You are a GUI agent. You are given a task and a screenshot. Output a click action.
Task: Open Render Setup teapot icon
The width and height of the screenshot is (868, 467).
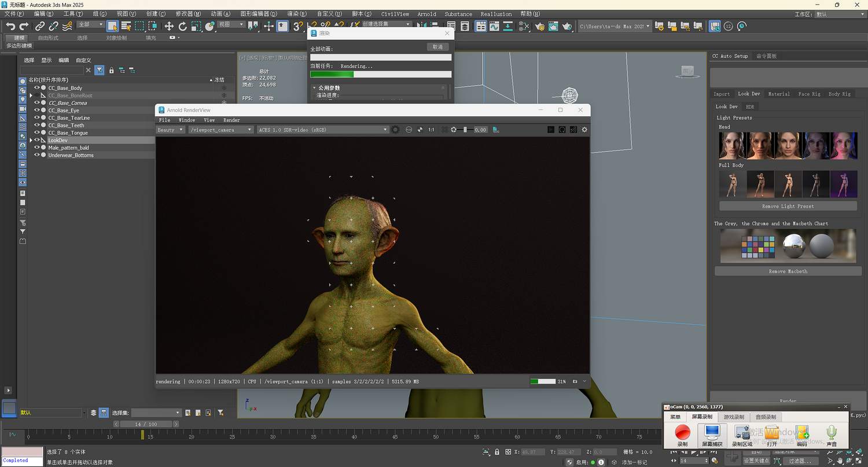tap(540, 26)
